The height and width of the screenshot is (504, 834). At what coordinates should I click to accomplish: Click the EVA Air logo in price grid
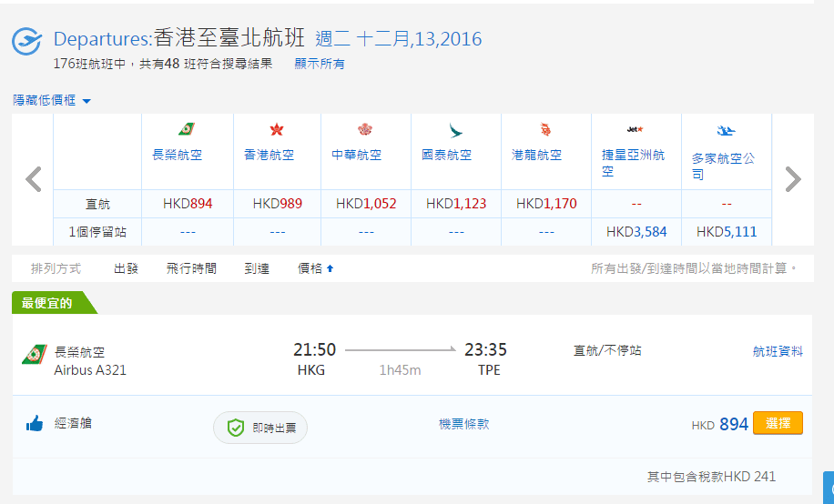(x=187, y=130)
